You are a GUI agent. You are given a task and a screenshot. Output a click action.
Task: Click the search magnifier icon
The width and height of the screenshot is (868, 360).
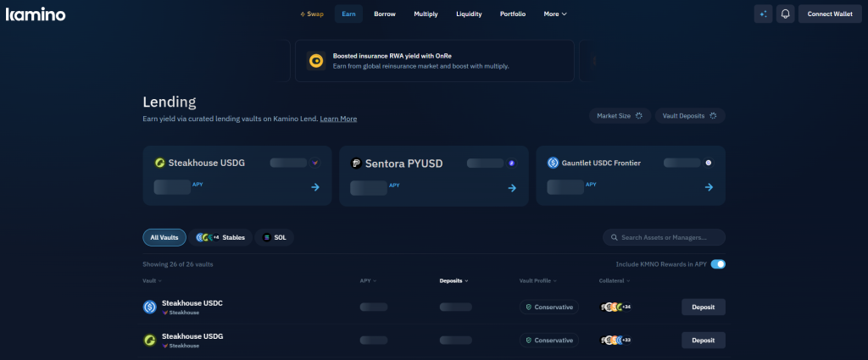[614, 237]
